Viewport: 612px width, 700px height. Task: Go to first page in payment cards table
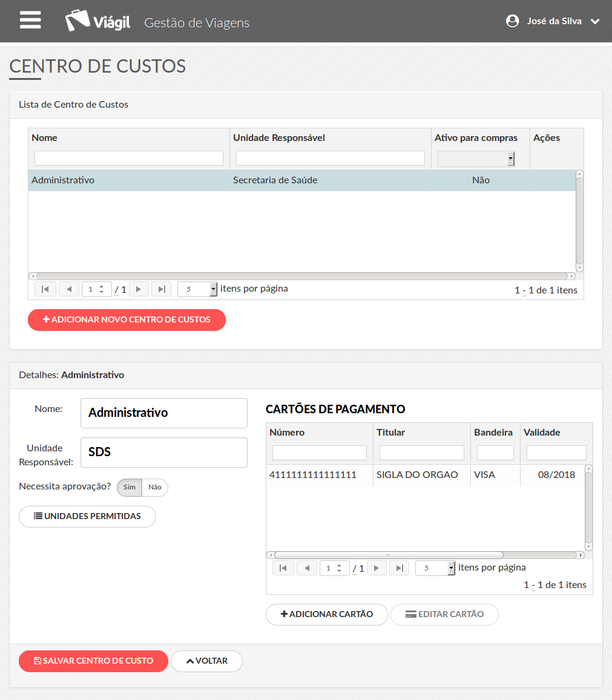[283, 568]
